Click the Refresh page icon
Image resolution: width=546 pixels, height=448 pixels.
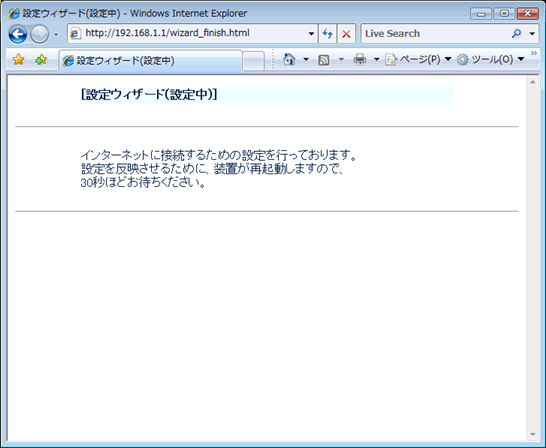pos(327,34)
